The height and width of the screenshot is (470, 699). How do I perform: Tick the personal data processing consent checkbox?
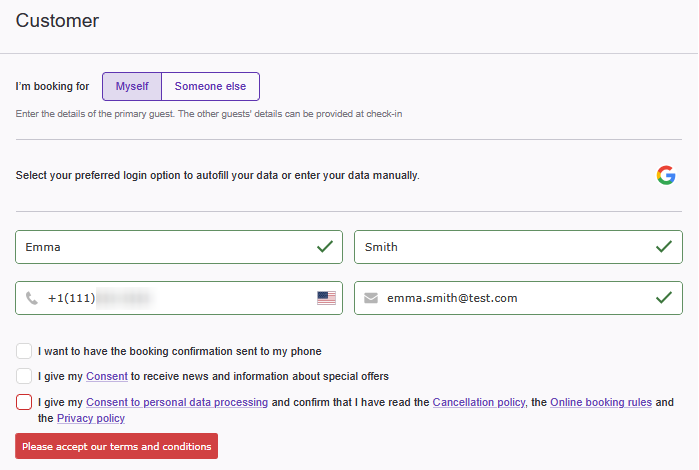(23, 402)
